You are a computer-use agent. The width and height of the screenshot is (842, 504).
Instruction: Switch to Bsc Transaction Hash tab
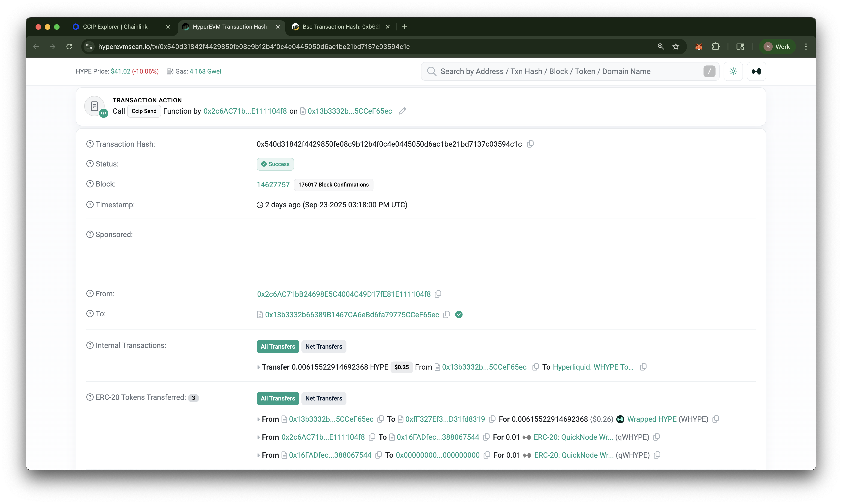click(340, 27)
